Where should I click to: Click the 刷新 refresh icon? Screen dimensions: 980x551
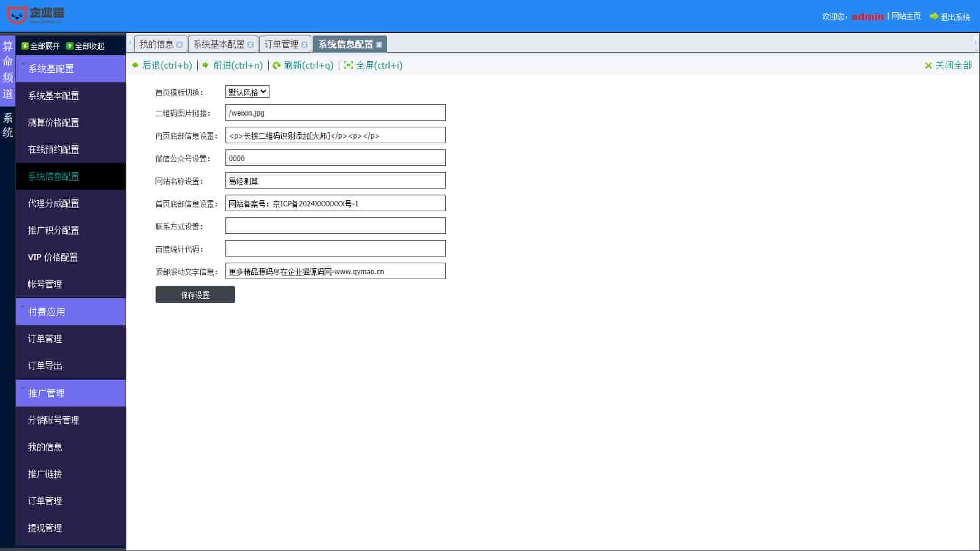pyautogui.click(x=277, y=66)
